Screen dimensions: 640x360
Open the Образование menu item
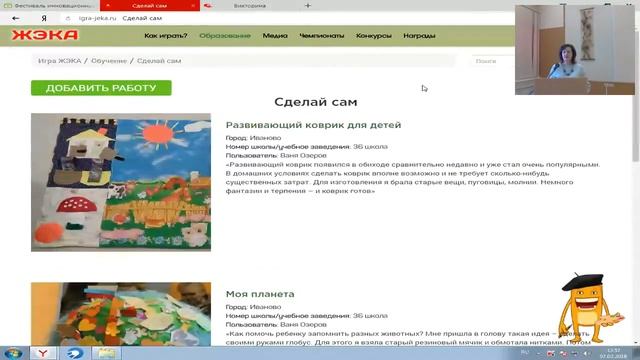[225, 36]
